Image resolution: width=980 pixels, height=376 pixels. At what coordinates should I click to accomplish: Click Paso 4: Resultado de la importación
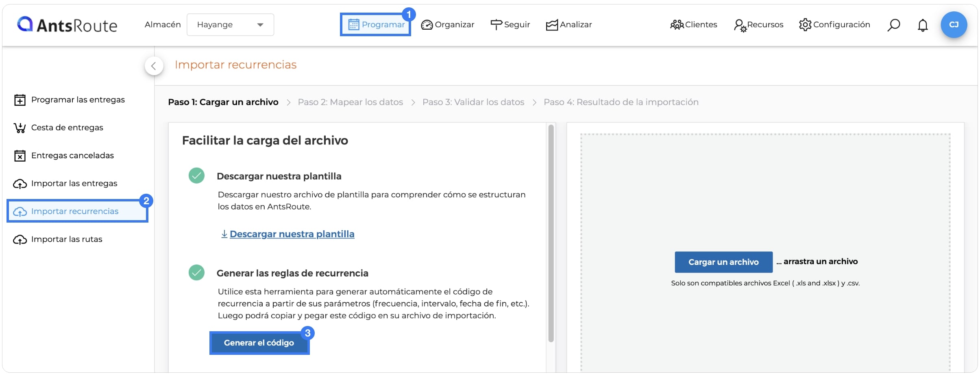(621, 102)
